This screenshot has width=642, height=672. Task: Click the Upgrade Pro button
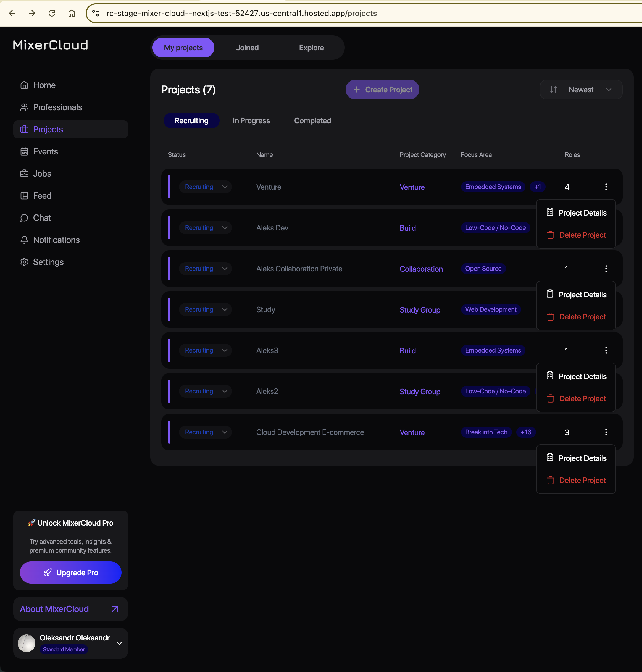(70, 572)
